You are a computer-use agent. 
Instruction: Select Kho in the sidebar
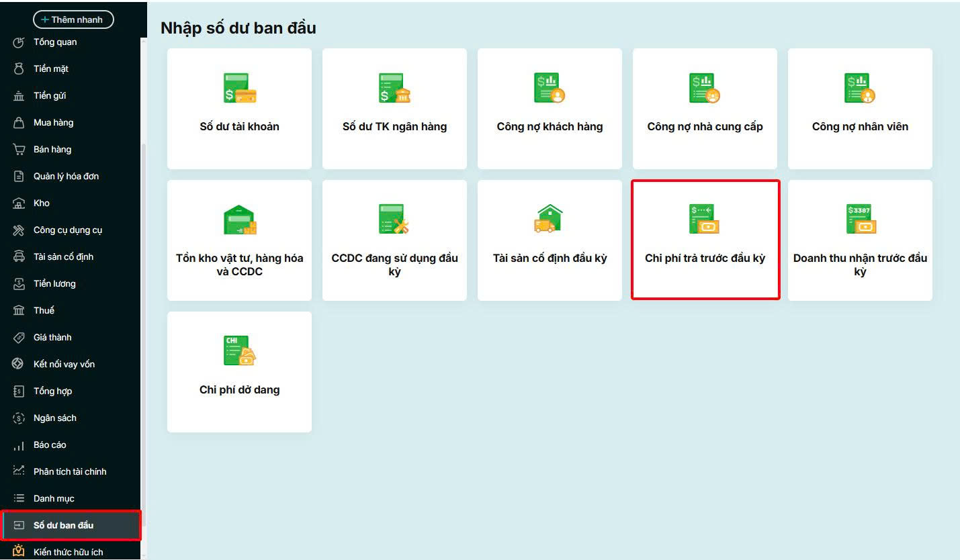click(42, 203)
